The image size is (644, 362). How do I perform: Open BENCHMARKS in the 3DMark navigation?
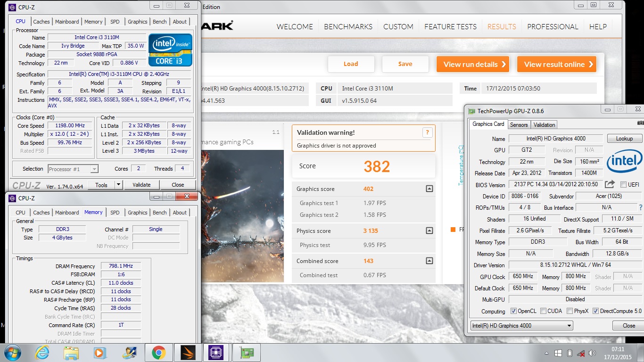(x=348, y=26)
